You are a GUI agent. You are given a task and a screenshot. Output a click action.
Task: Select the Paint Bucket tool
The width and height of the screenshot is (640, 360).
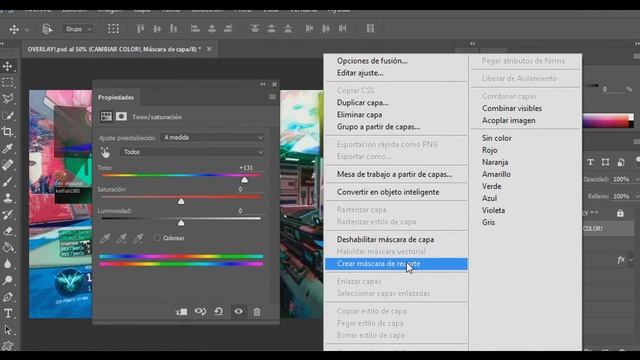point(8,247)
